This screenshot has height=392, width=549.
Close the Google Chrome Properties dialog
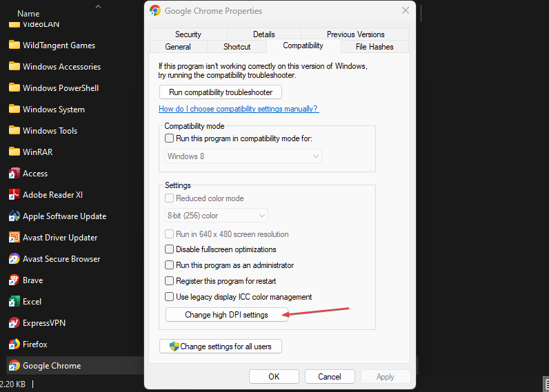pyautogui.click(x=406, y=10)
